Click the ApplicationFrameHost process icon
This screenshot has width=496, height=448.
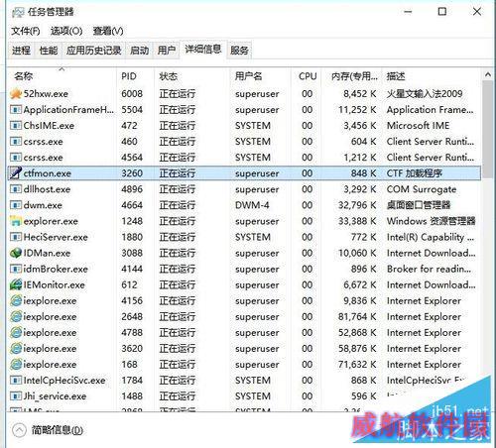click(16, 110)
